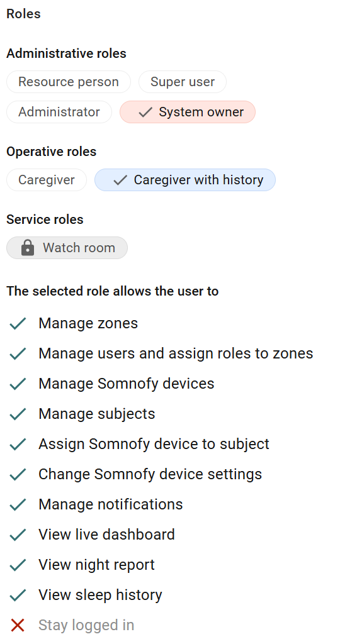Click the lock icon on Watch room

tap(28, 248)
